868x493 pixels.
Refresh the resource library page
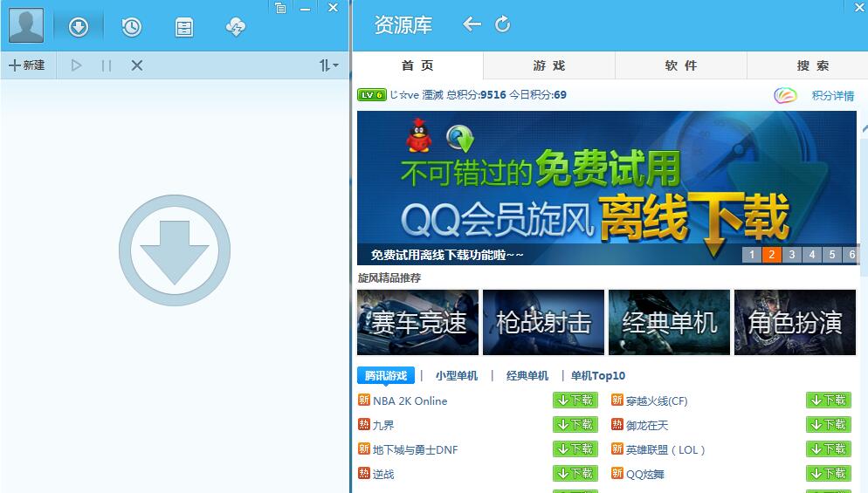coord(503,24)
